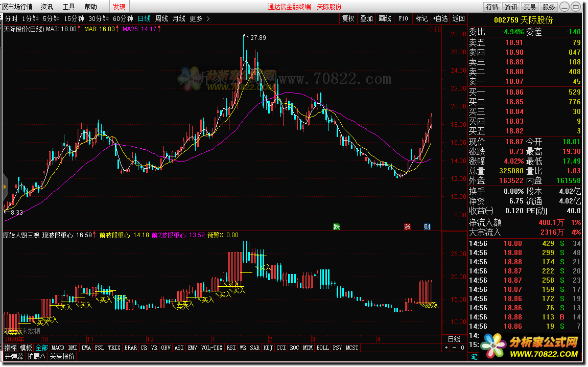Click the diamond icon atop the chart
The width and height of the screenshot is (588, 367).
(431, 29)
